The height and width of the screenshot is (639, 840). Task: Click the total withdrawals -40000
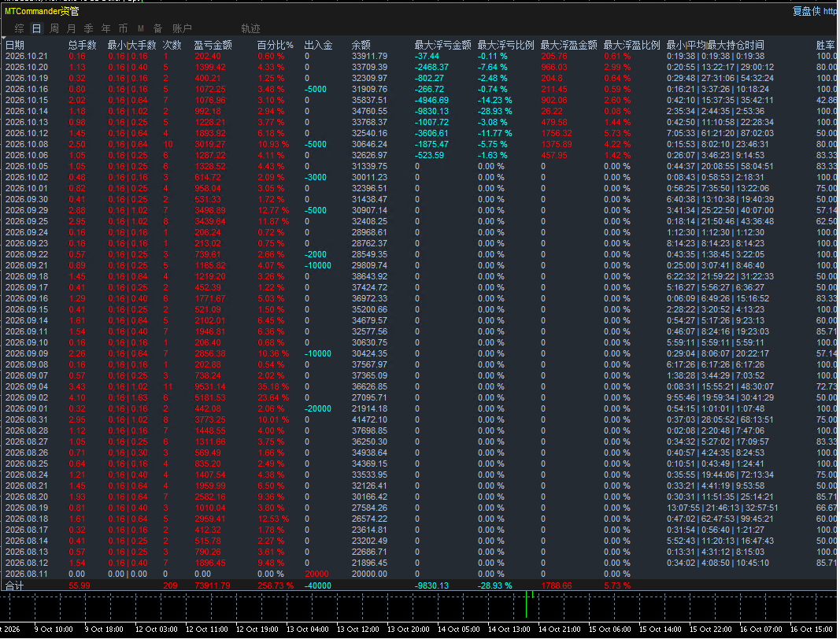[x=318, y=586]
